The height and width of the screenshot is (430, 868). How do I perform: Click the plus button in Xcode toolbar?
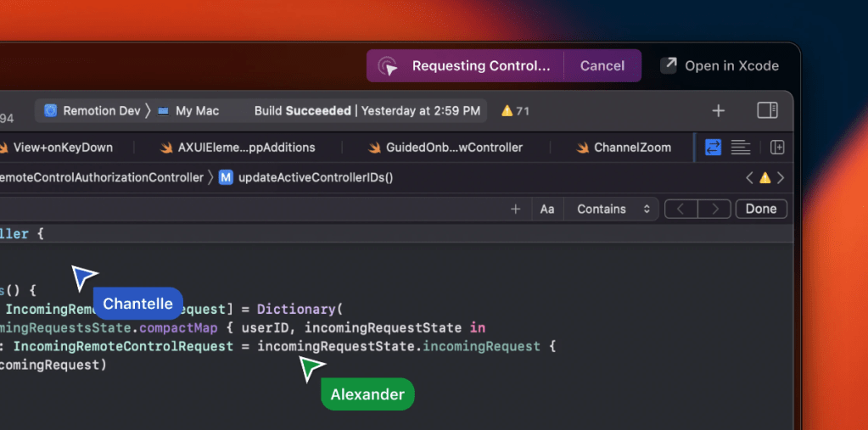pos(718,111)
